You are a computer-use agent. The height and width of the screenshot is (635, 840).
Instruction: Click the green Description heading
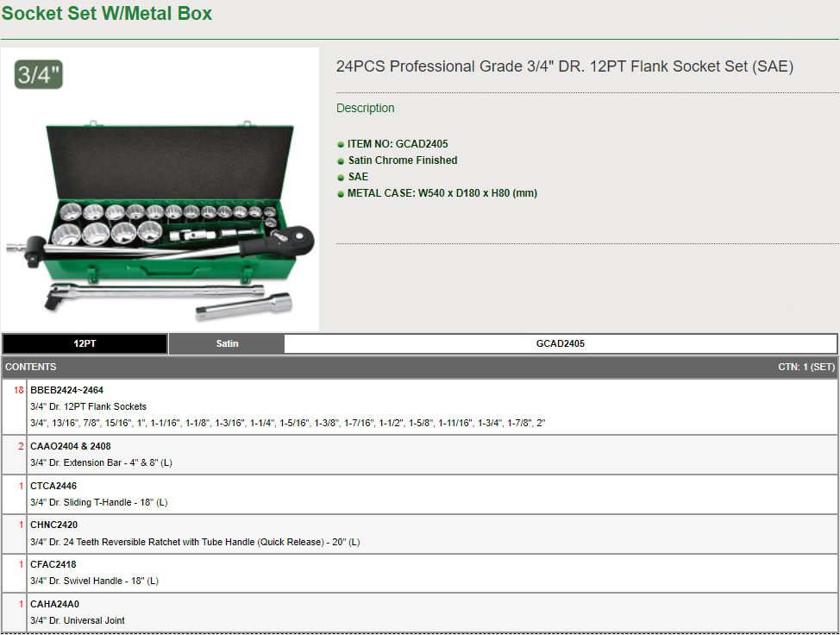click(x=366, y=108)
